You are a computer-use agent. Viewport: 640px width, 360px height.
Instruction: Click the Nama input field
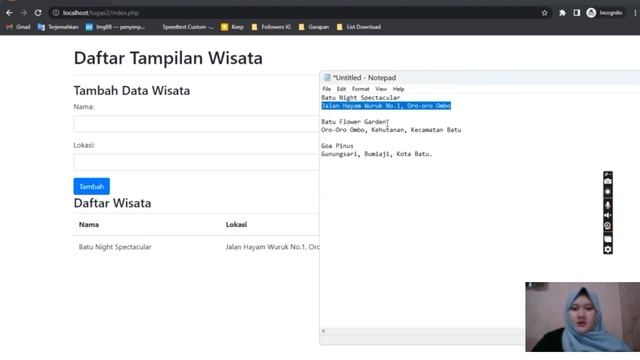196,124
